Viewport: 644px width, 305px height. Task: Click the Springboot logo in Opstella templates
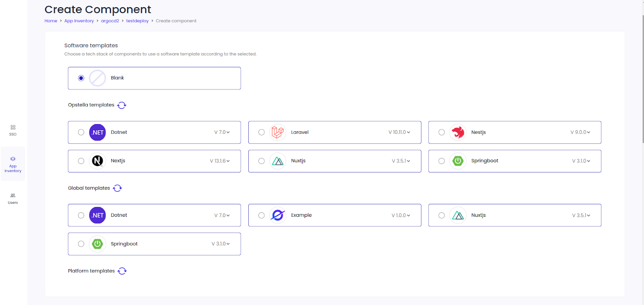point(458,161)
